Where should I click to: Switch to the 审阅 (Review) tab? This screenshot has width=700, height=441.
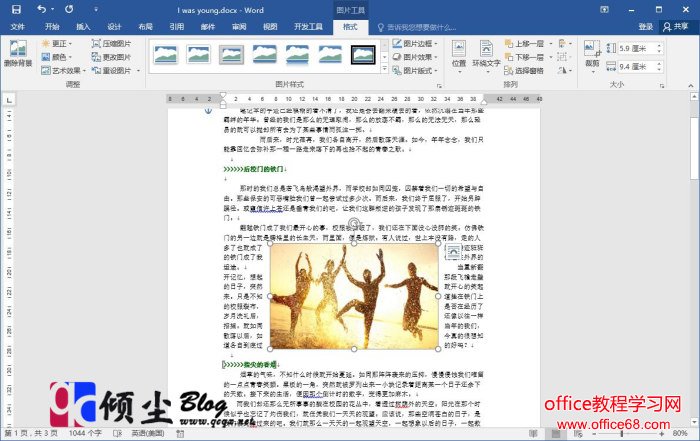pos(239,27)
